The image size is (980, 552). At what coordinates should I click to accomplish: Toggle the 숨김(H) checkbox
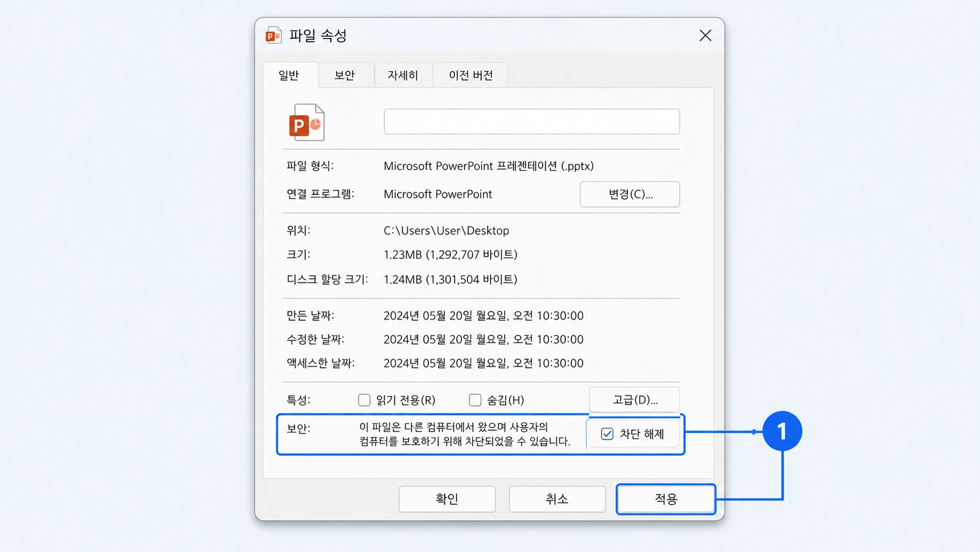pyautogui.click(x=475, y=400)
